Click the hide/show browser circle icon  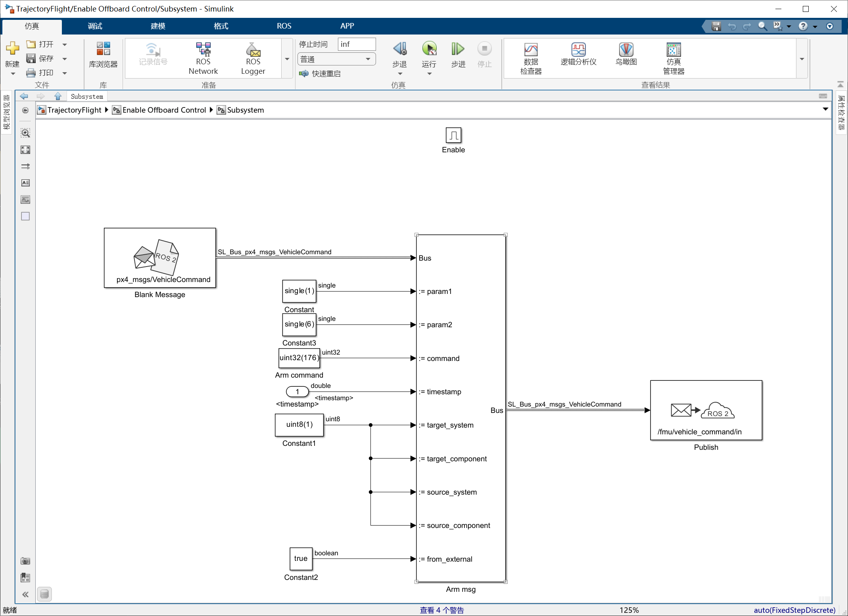pyautogui.click(x=25, y=110)
